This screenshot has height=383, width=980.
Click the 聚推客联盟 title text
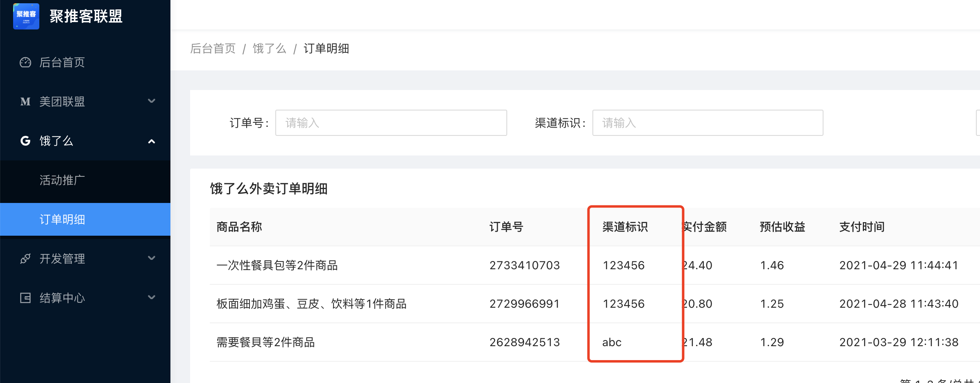86,16
